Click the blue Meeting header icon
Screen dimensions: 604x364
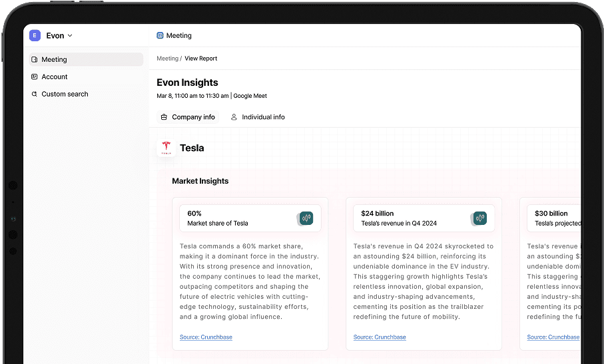(160, 35)
